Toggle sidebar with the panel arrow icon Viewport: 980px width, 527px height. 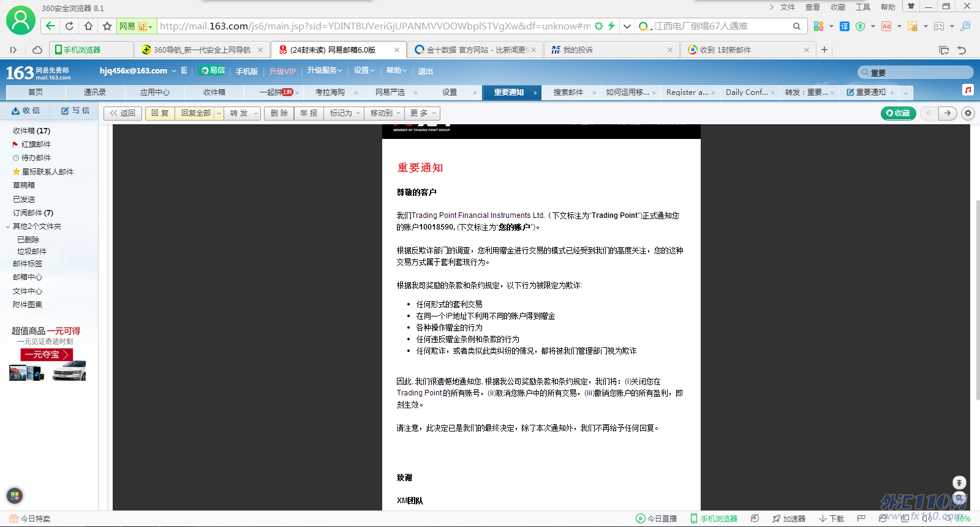pyautogui.click(x=13, y=50)
